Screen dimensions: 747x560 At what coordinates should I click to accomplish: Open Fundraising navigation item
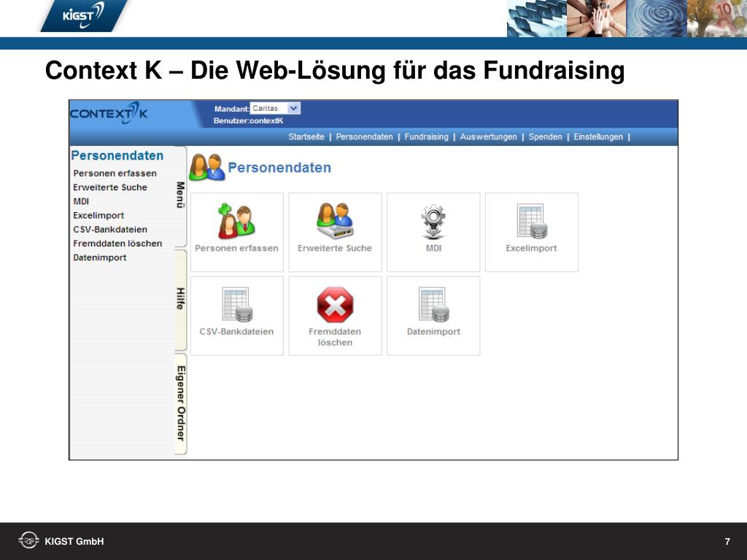pos(426,136)
